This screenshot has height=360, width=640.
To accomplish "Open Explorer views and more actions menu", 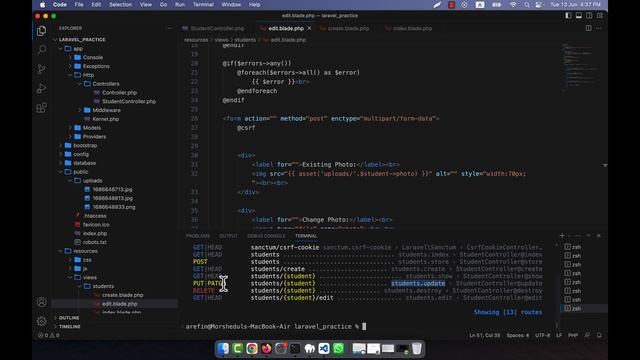I will pyautogui.click(x=169, y=28).
